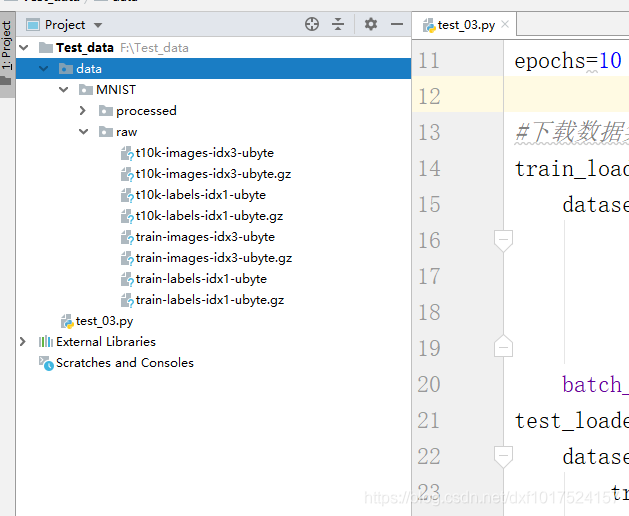
Task: Click the Scratches and Consoles icon
Action: 46,363
